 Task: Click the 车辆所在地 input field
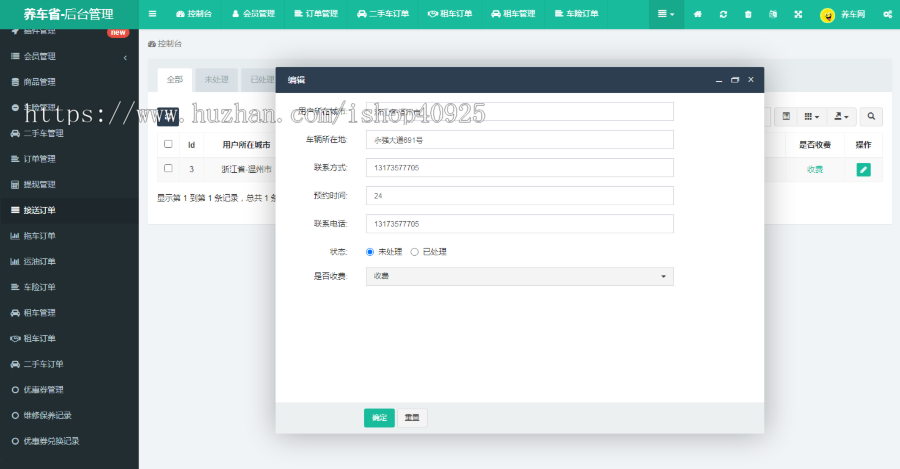[519, 139]
